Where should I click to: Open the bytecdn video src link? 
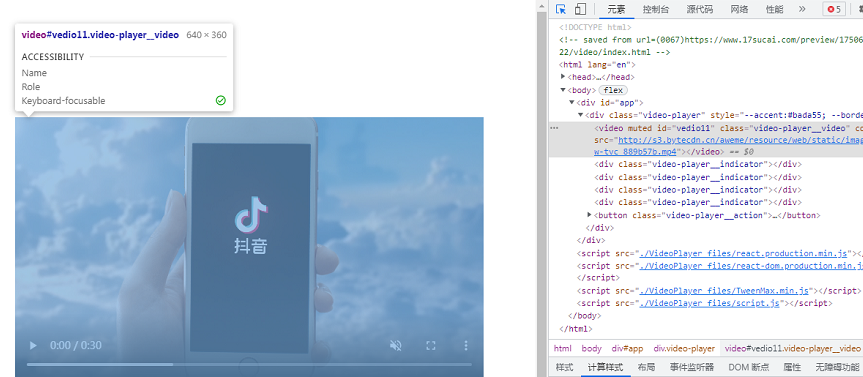click(740, 140)
